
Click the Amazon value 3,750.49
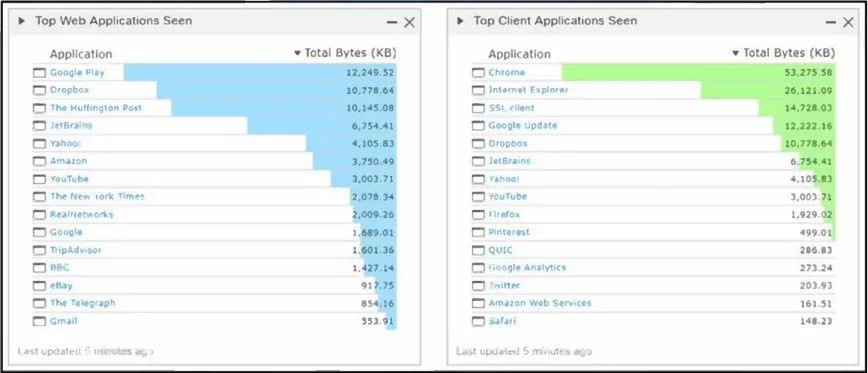tap(373, 161)
